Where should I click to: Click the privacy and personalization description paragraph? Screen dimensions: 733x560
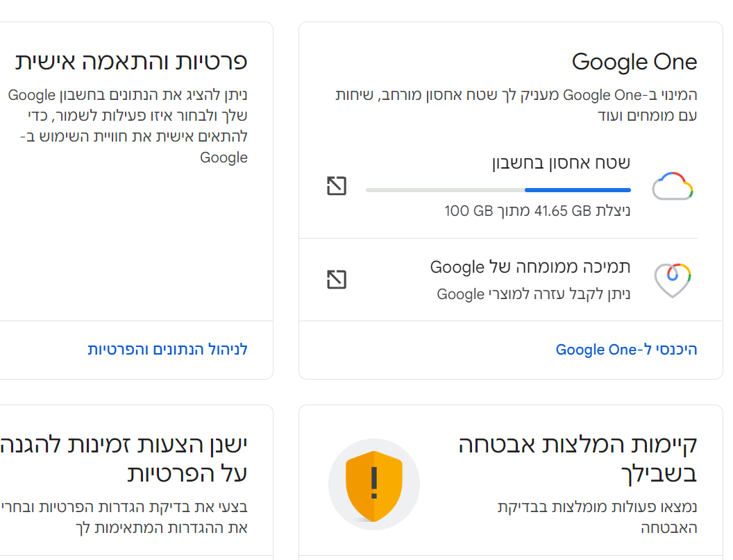point(128,126)
